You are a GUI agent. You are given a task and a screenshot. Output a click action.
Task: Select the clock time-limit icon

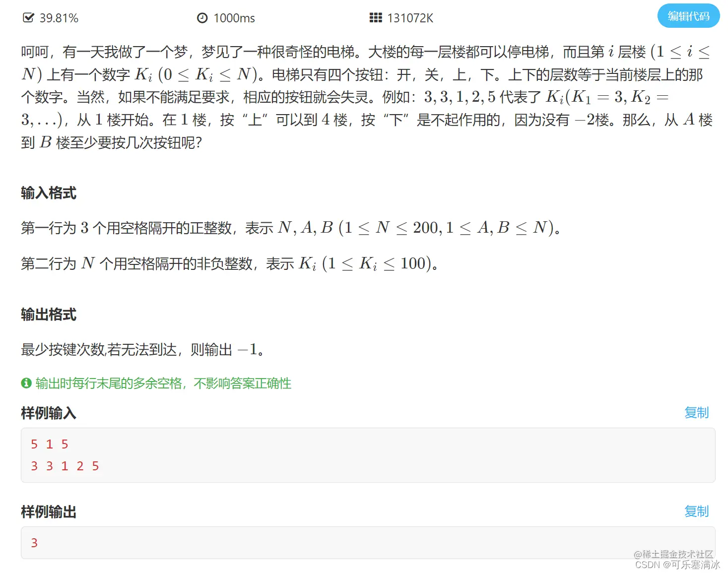(201, 17)
